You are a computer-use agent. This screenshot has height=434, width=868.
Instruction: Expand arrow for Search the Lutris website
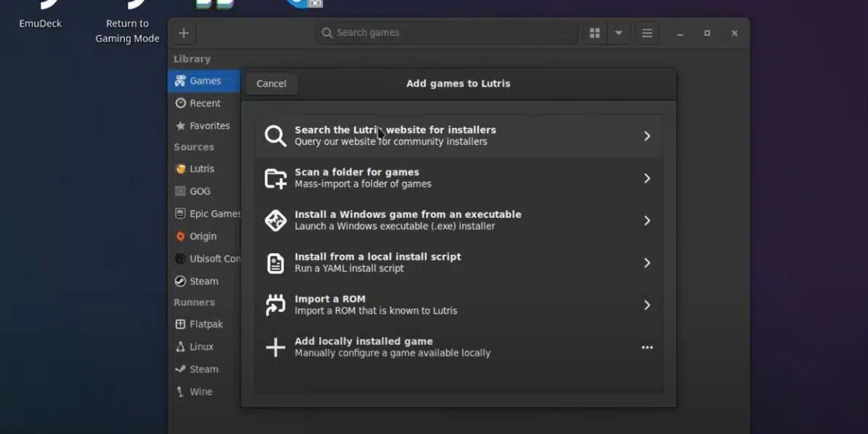pos(646,136)
